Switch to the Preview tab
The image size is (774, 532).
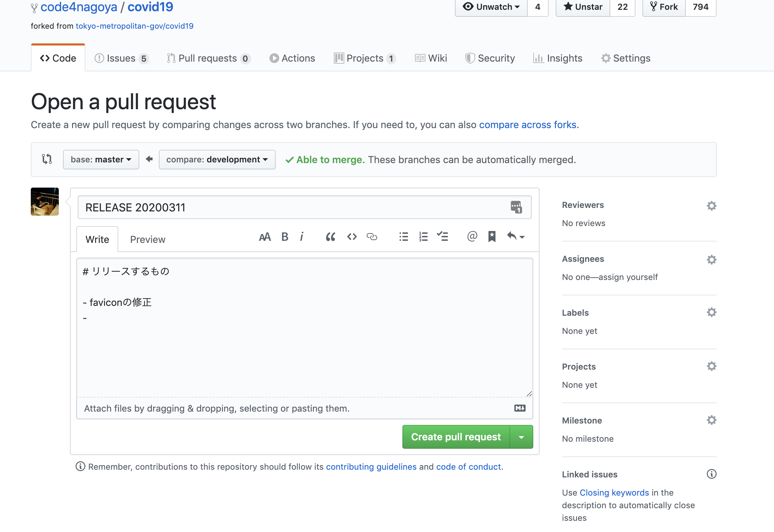[147, 239]
